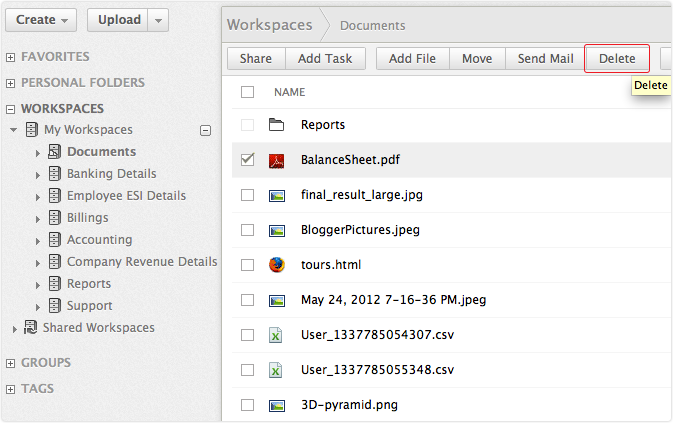Sort by the NAME column header
Screen dimensions: 674x424
point(289,92)
